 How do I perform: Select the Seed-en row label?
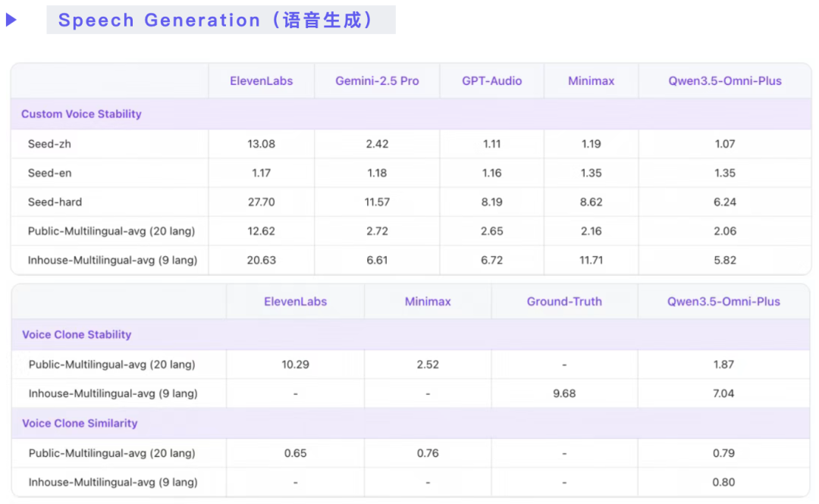click(x=49, y=173)
